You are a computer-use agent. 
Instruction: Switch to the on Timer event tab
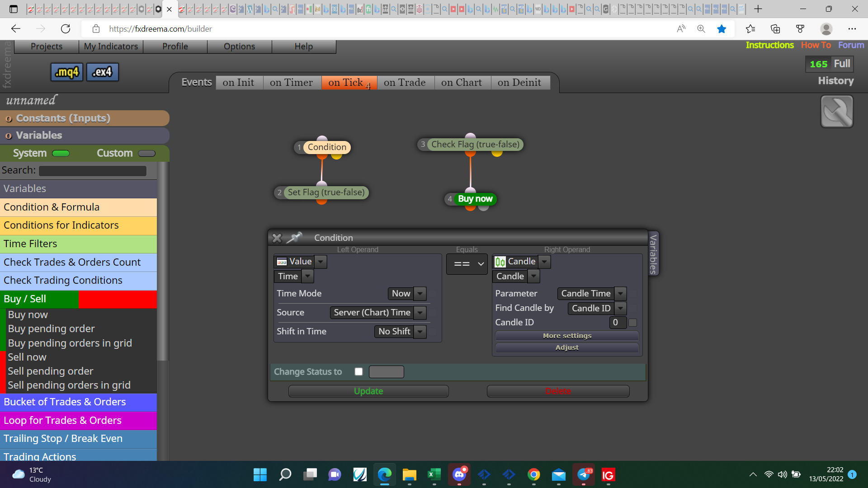tap(292, 82)
